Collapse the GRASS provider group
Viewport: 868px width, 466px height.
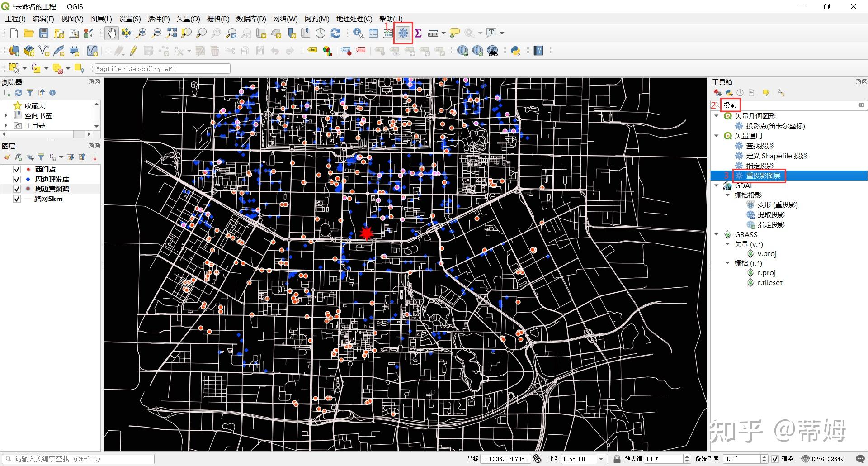pyautogui.click(x=717, y=234)
